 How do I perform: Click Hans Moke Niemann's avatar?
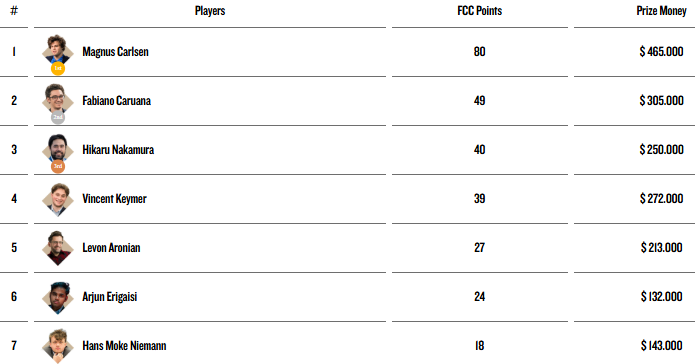coord(58,346)
